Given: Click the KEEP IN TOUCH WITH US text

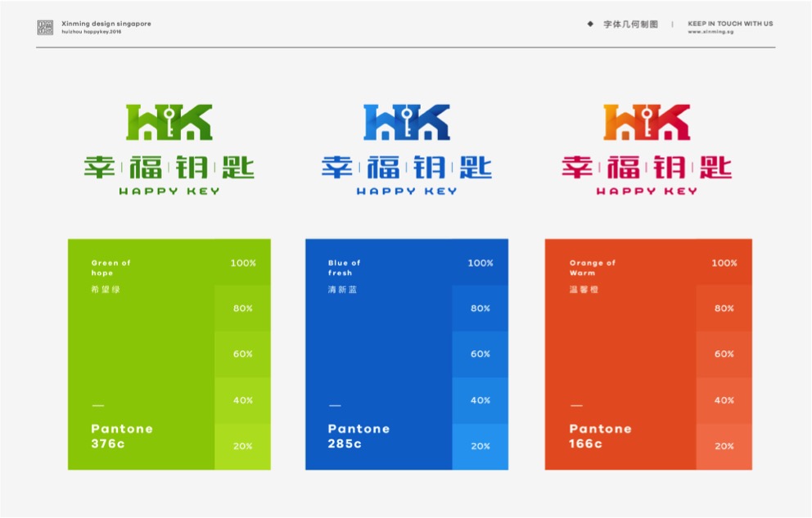Looking at the screenshot, I should click(730, 24).
